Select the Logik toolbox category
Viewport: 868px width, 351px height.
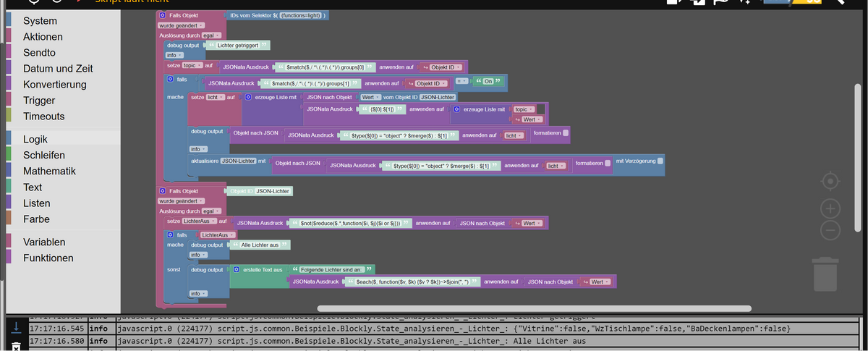pyautogui.click(x=35, y=140)
